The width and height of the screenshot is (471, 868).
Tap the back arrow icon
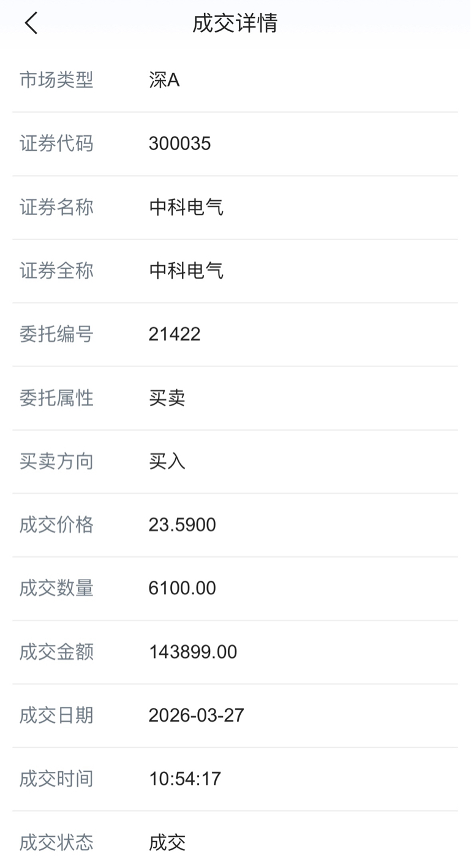click(x=31, y=24)
